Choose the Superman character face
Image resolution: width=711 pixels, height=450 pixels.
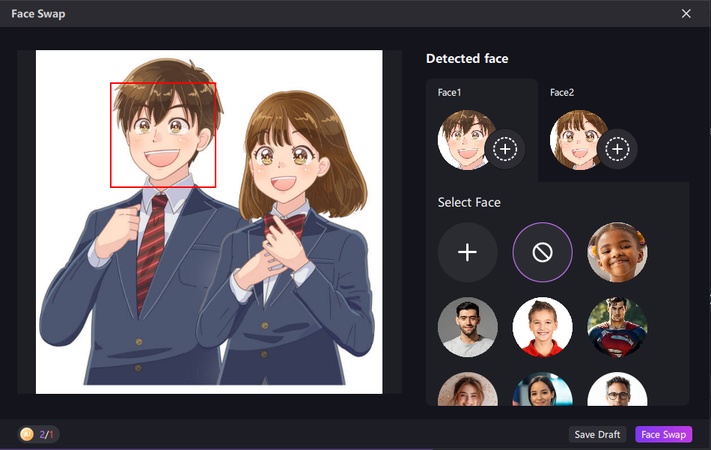(617, 327)
